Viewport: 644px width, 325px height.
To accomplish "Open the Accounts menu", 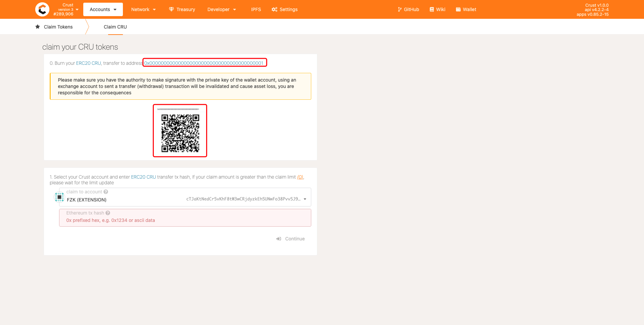I will click(103, 9).
